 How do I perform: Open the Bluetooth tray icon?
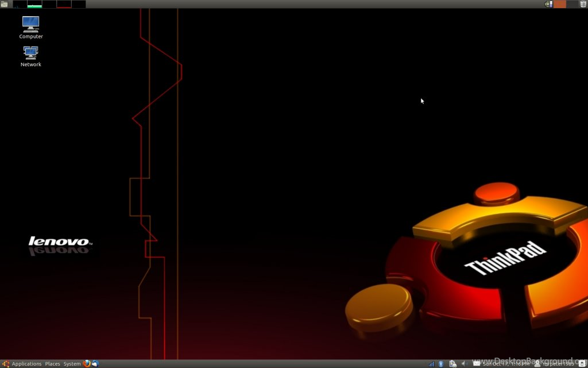(x=441, y=364)
